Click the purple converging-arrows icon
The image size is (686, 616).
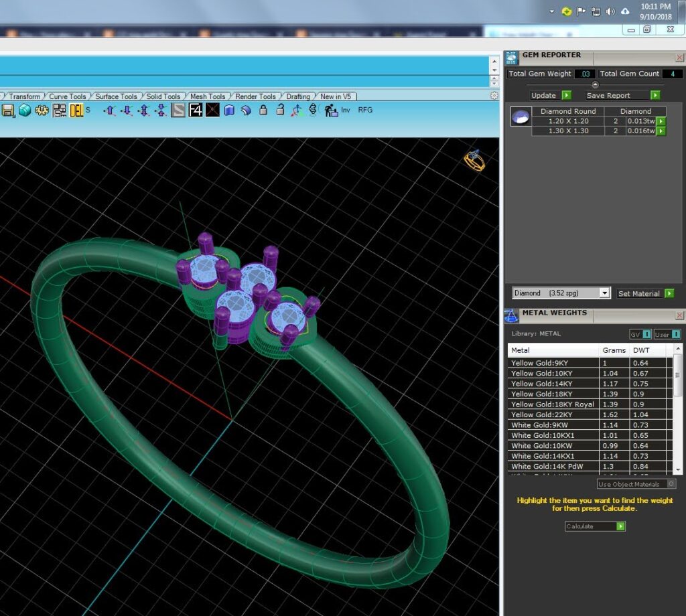pyautogui.click(x=161, y=110)
